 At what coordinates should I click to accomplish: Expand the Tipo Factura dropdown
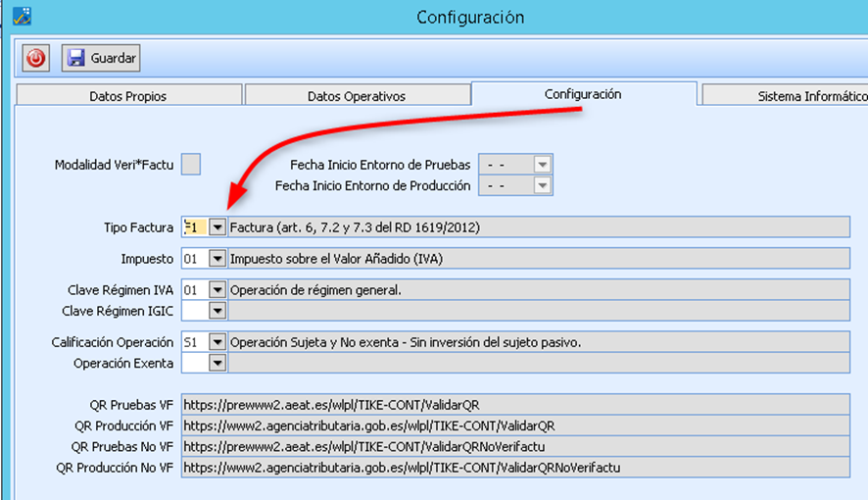click(x=217, y=227)
